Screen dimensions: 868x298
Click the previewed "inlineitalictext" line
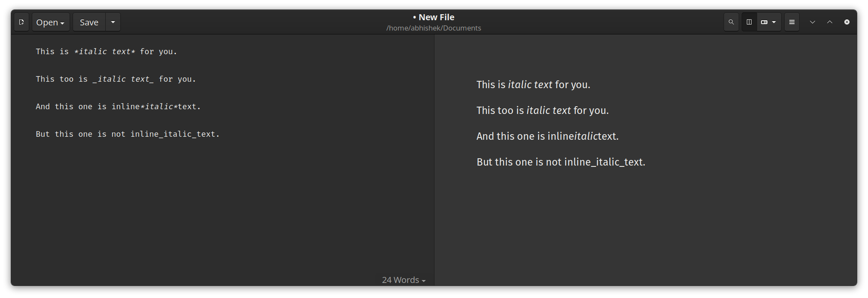tap(547, 136)
